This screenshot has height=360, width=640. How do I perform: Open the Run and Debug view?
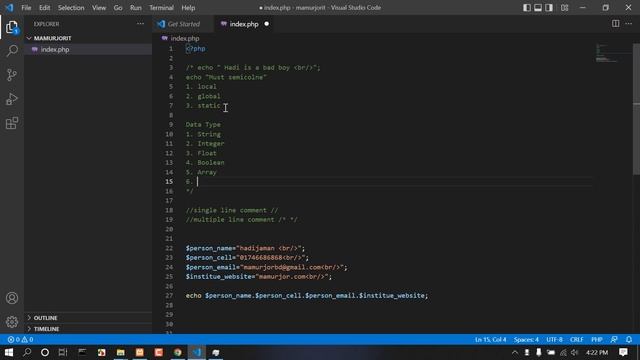point(12,99)
